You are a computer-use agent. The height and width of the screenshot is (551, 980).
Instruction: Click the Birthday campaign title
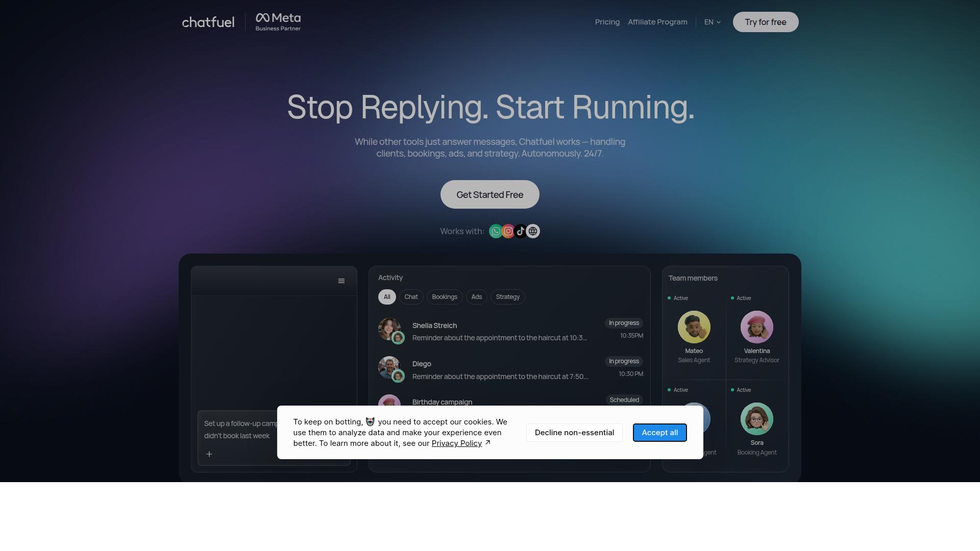click(442, 402)
